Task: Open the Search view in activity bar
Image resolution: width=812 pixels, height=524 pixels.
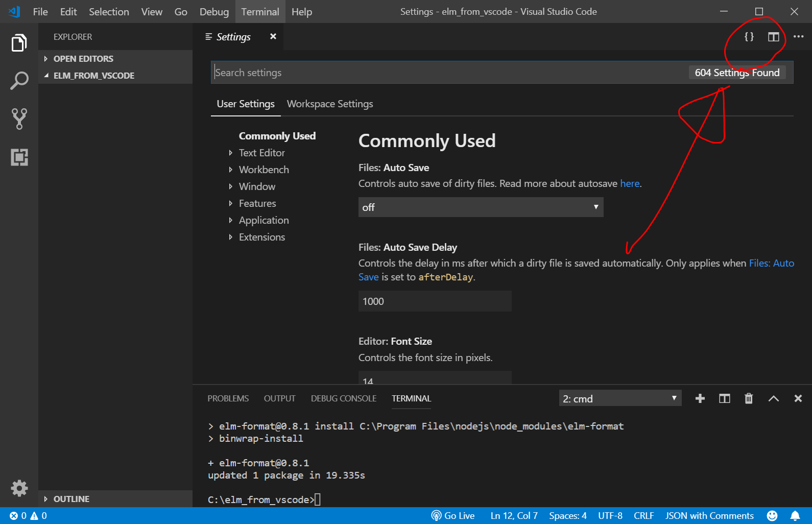Action: coord(19,81)
